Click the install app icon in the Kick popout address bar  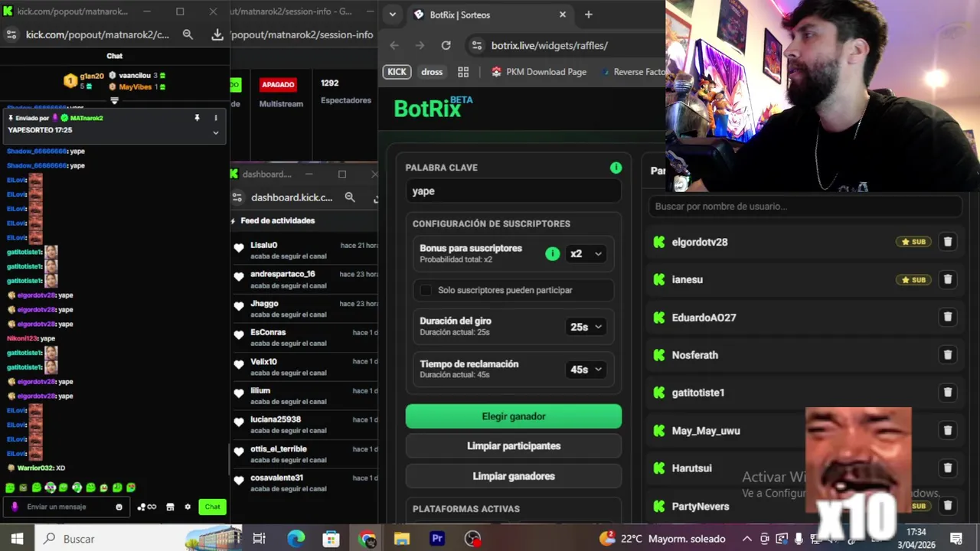click(217, 34)
